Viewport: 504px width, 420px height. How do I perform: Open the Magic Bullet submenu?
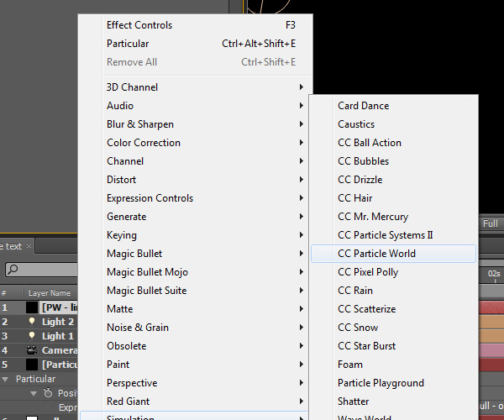coord(196,253)
